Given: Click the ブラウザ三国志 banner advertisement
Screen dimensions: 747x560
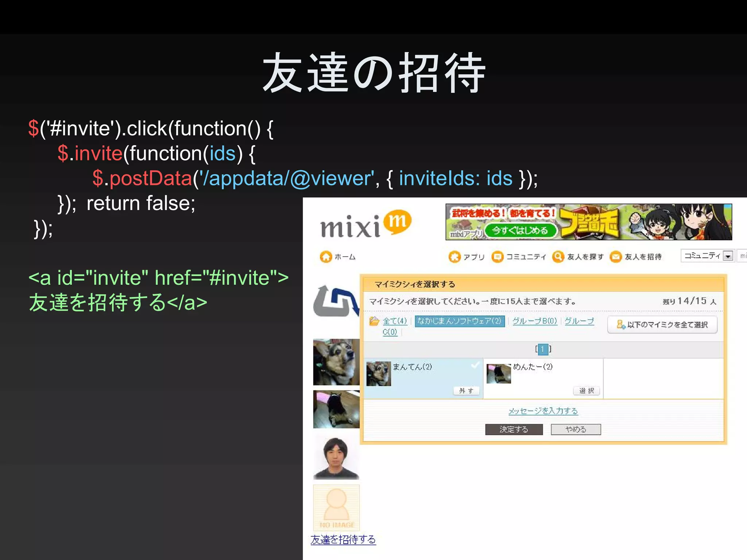Looking at the screenshot, I should 589,222.
